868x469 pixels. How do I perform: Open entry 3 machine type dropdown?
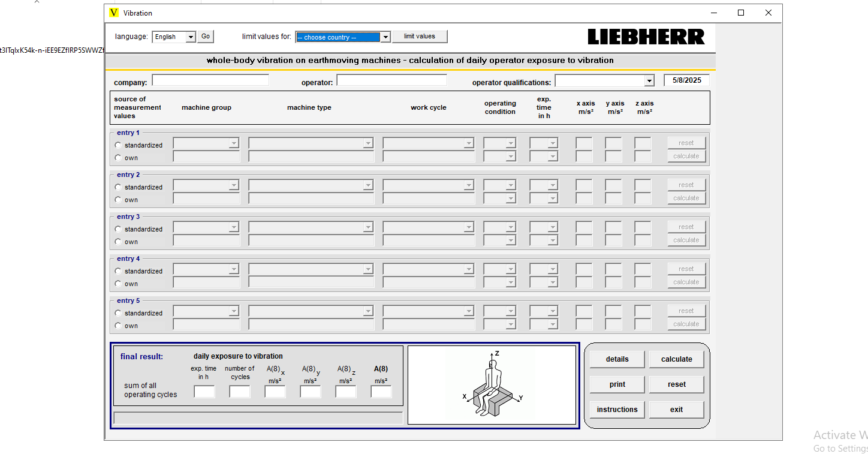point(367,227)
